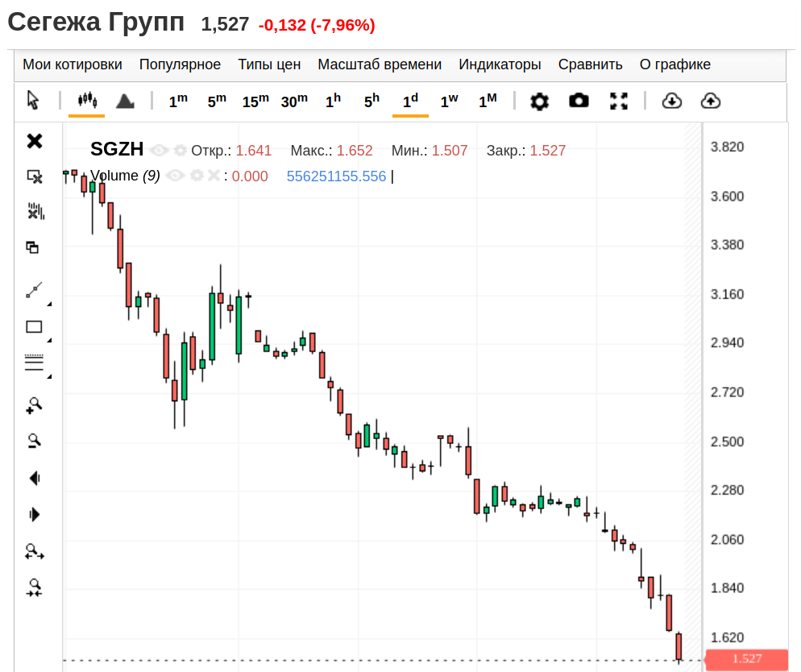Open the Мои котировки menu

[73, 64]
